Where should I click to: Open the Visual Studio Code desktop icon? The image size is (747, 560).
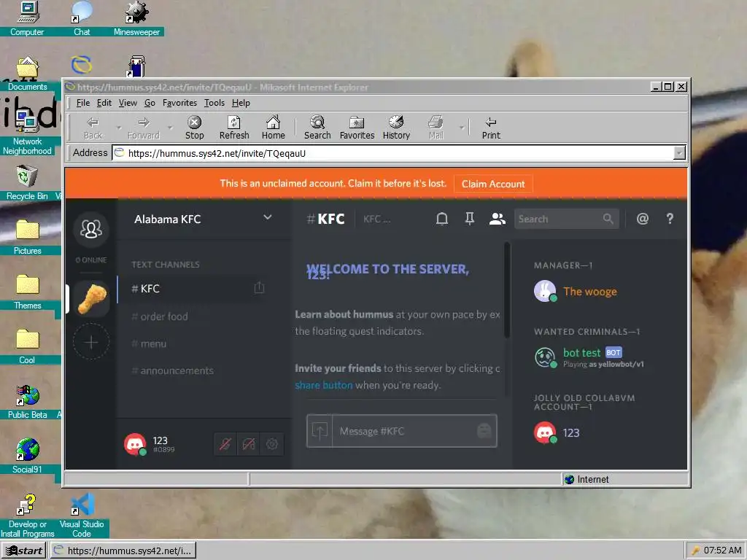click(82, 516)
